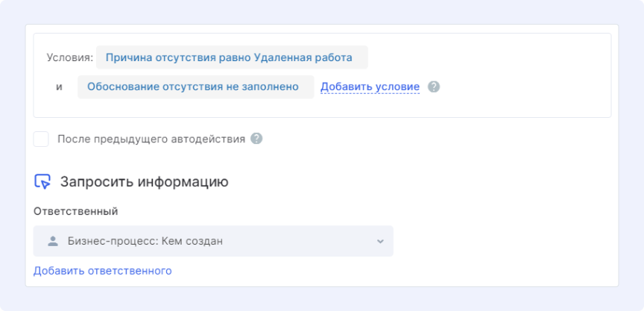644x311 pixels.
Task: Select the Запросить информацию heading
Action: tap(144, 181)
